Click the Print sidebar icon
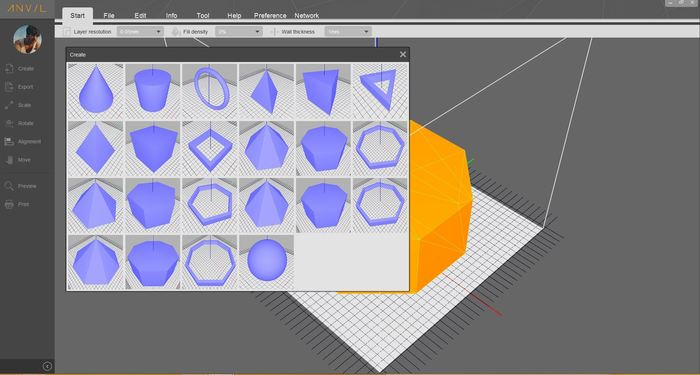Image resolution: width=700 pixels, height=375 pixels. 9,204
